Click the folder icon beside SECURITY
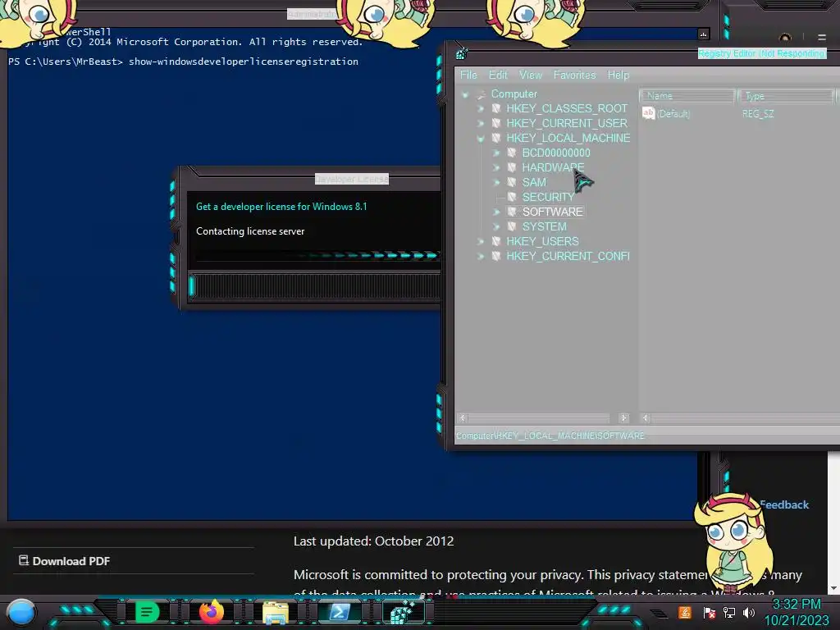The height and width of the screenshot is (630, 840). [x=512, y=197]
